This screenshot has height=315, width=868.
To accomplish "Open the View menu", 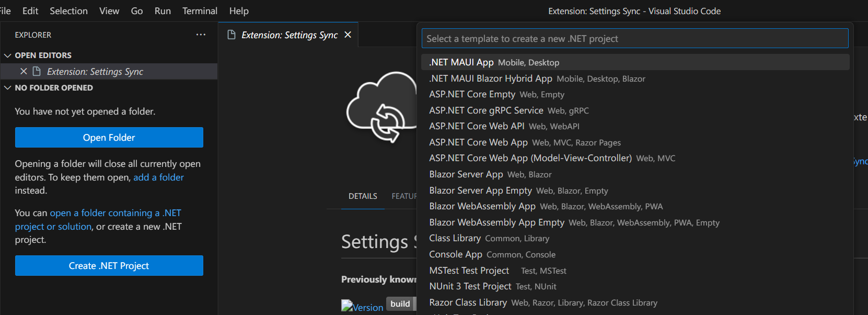I will pyautogui.click(x=109, y=11).
